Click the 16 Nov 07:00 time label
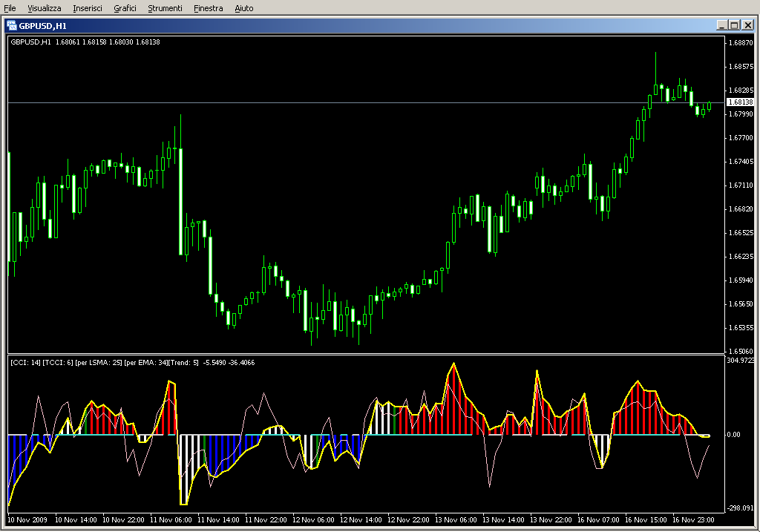This screenshot has width=760, height=532. 598,520
